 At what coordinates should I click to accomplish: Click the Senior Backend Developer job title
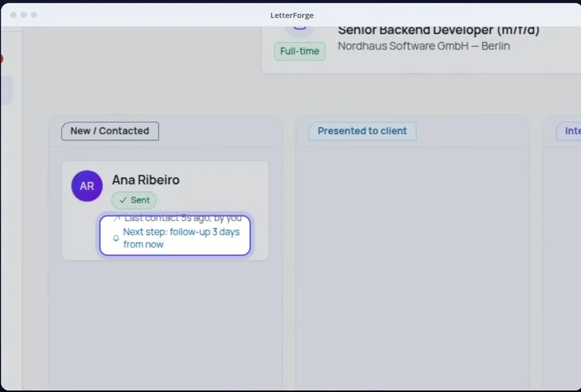[439, 30]
